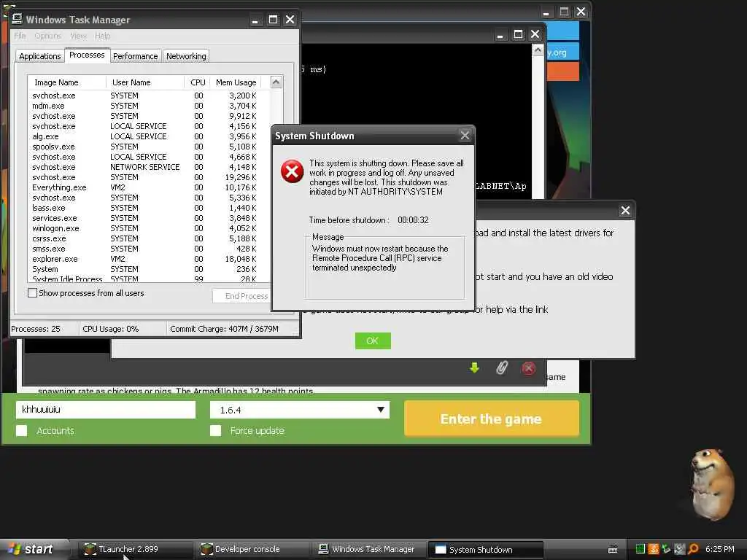Close the System Shutdown dialog with X
This screenshot has height=560, width=747.
465,136
